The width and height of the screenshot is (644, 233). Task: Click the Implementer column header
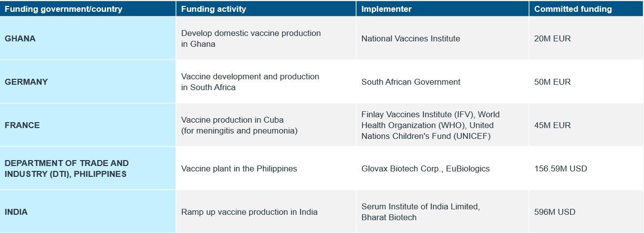coord(443,9)
